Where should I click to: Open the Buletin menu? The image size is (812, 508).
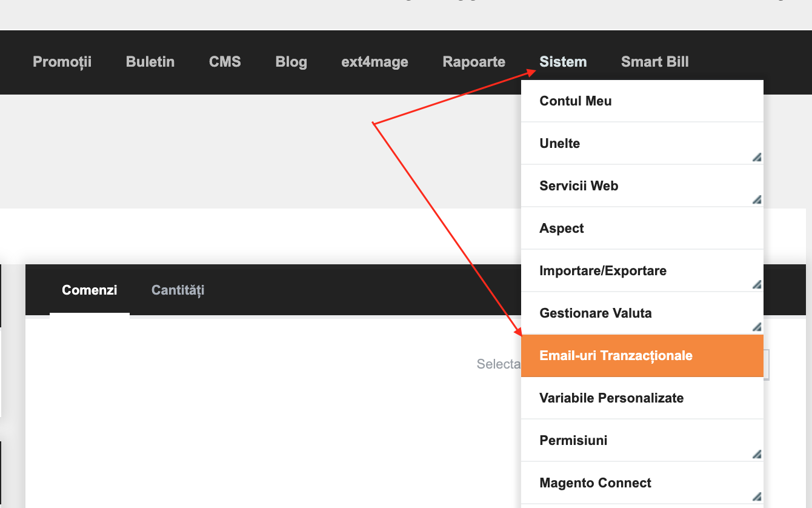pos(150,62)
